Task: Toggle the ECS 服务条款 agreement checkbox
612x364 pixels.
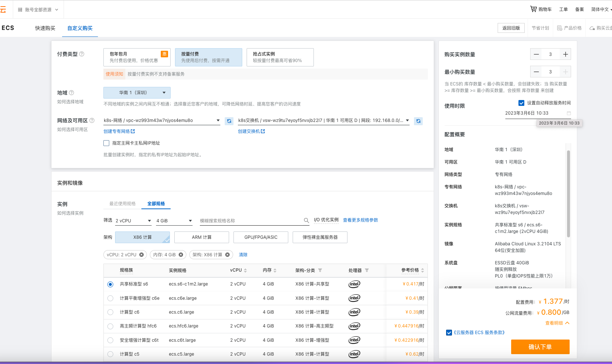Action: click(449, 333)
